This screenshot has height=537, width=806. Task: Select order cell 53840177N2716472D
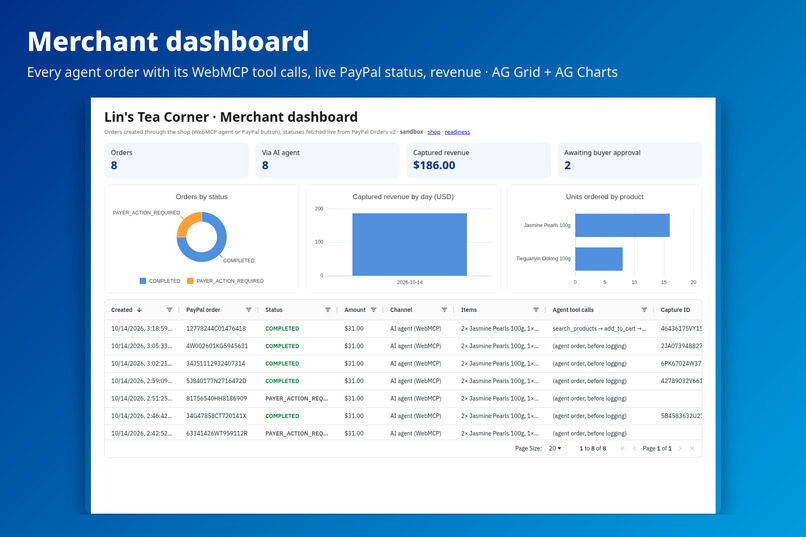pyautogui.click(x=216, y=381)
